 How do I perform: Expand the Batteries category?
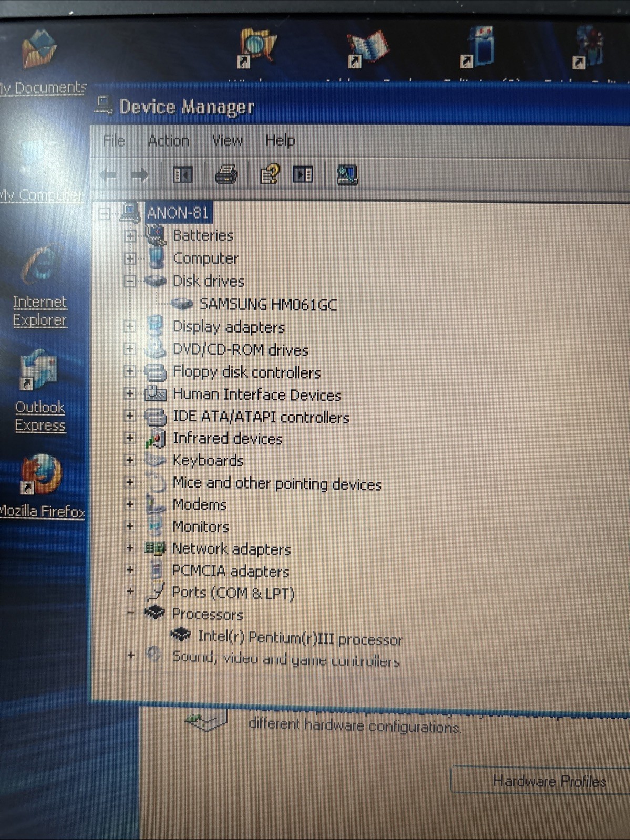click(x=130, y=236)
